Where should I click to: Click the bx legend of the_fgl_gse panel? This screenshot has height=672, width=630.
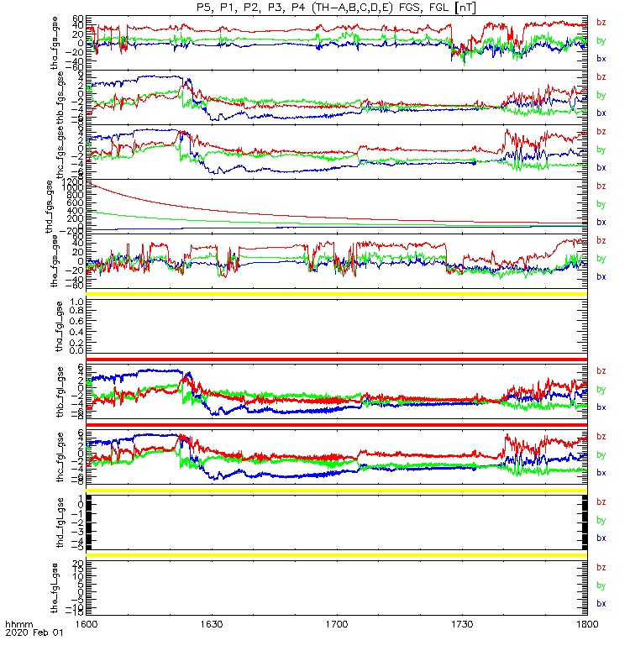tap(601, 603)
